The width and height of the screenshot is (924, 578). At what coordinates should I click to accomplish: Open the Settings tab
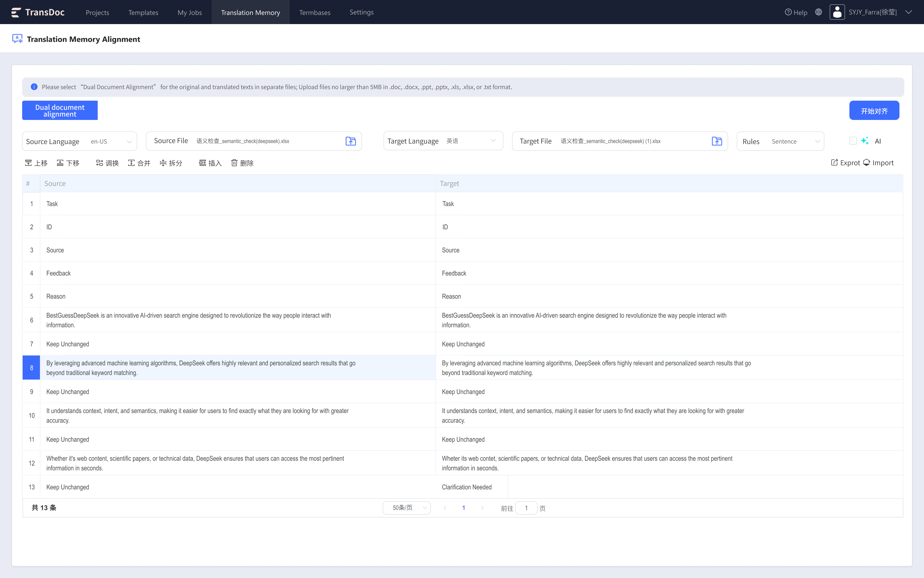coord(362,12)
